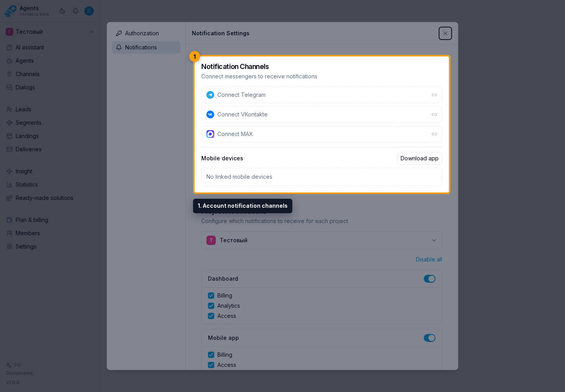Open the Authorization settings tab
This screenshot has height=392, width=565.
click(x=146, y=33)
